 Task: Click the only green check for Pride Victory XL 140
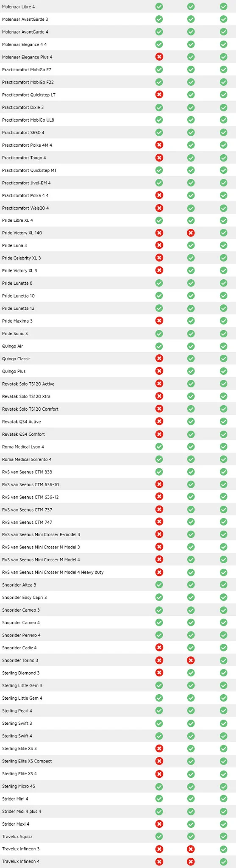pos(223,233)
